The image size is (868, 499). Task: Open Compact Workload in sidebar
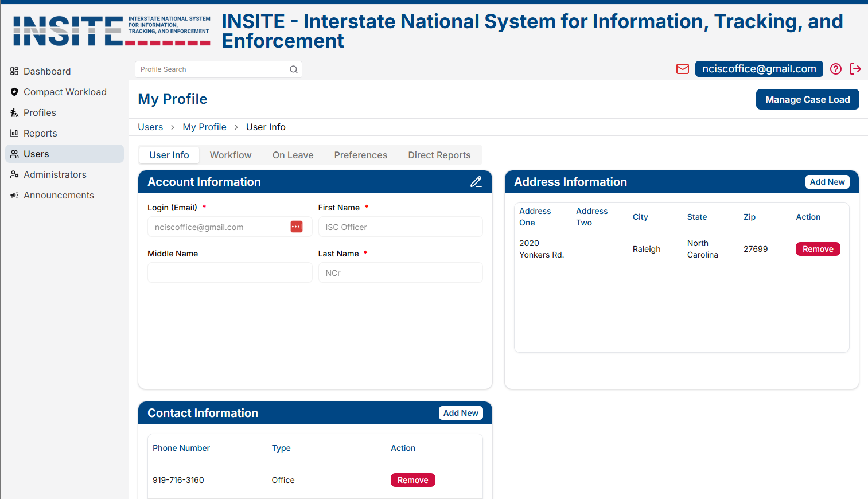click(65, 92)
